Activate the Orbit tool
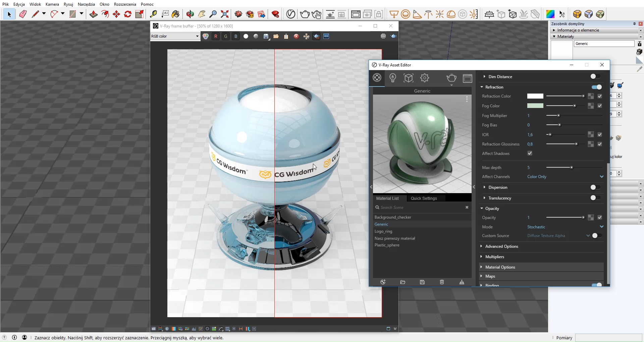Image resolution: width=644 pixels, height=342 pixels. [190, 14]
